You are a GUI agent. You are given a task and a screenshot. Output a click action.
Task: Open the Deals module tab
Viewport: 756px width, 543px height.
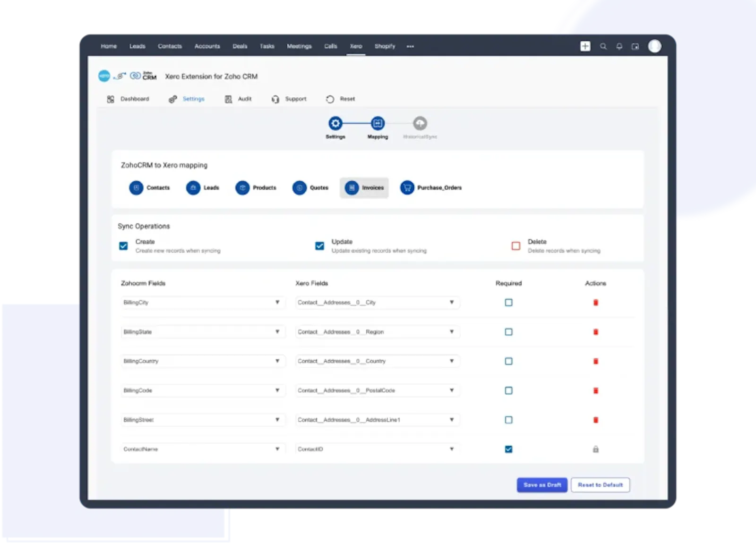tap(240, 46)
